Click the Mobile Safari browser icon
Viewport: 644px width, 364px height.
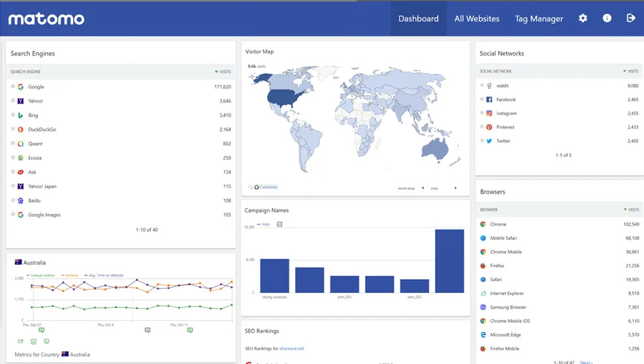483,238
